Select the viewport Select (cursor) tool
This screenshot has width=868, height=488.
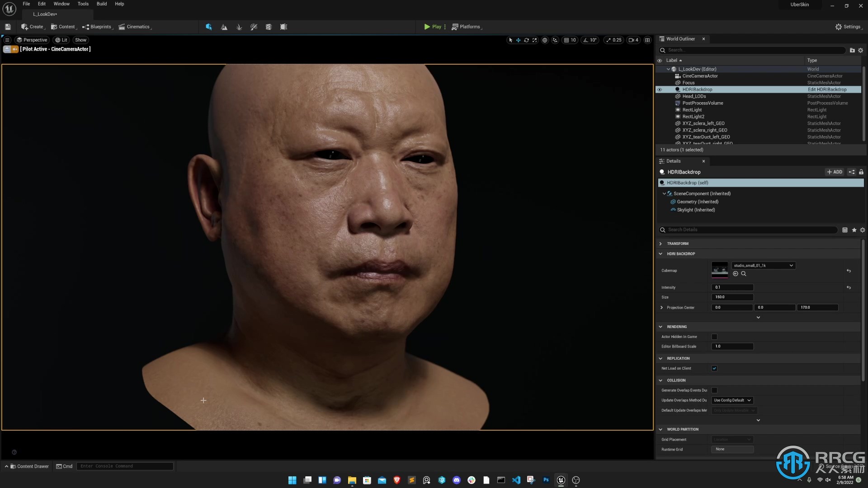click(510, 40)
